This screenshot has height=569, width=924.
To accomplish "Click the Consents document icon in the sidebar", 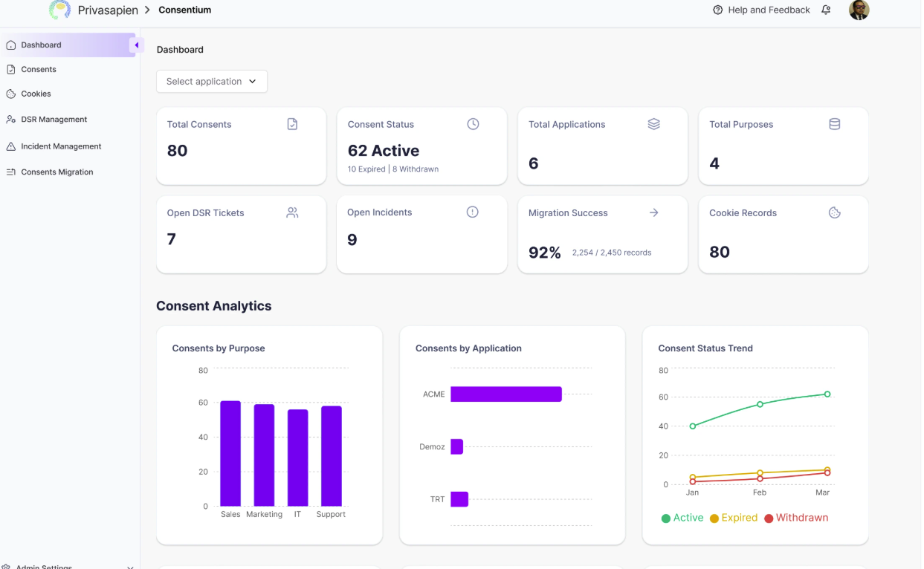I will point(10,69).
